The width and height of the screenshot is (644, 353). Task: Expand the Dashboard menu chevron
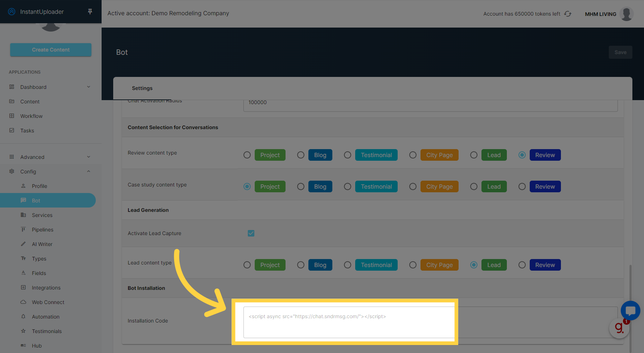[89, 87]
